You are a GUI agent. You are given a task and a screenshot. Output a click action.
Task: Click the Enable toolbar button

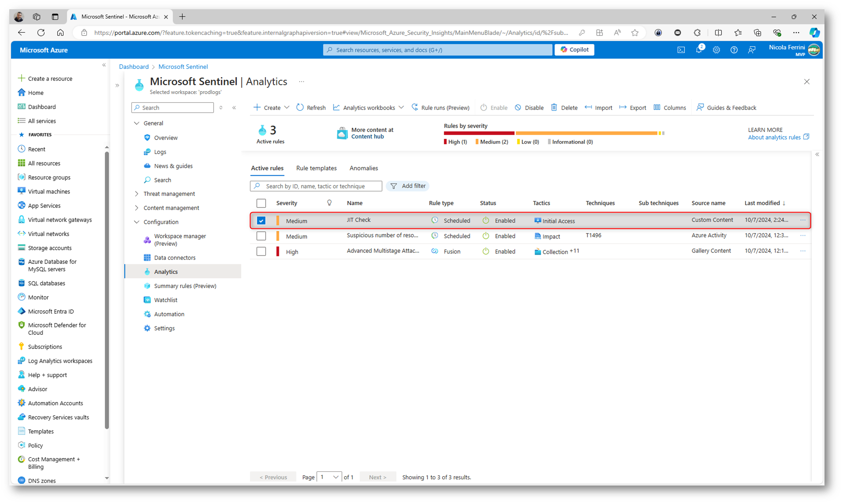(x=494, y=107)
